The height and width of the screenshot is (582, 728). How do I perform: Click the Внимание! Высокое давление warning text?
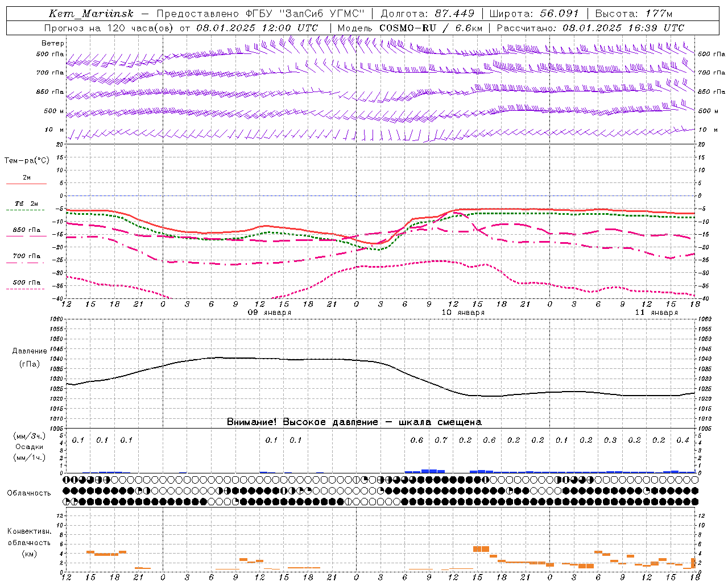pos(354,422)
